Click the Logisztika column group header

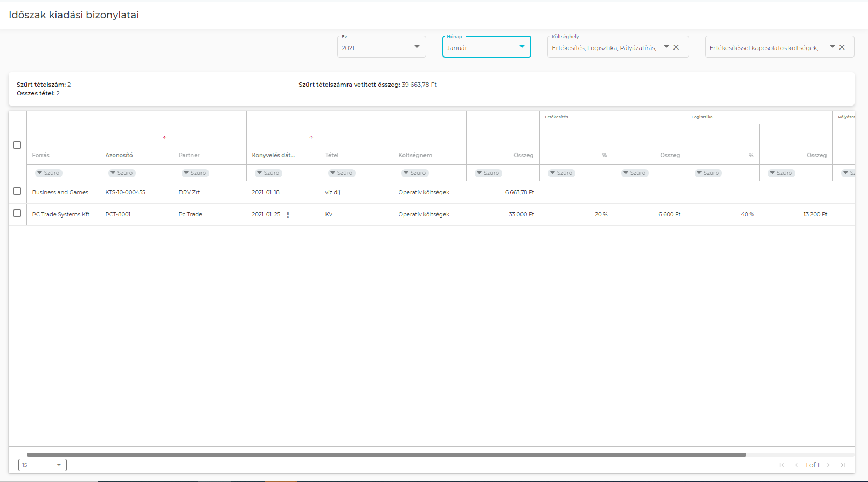[702, 117]
